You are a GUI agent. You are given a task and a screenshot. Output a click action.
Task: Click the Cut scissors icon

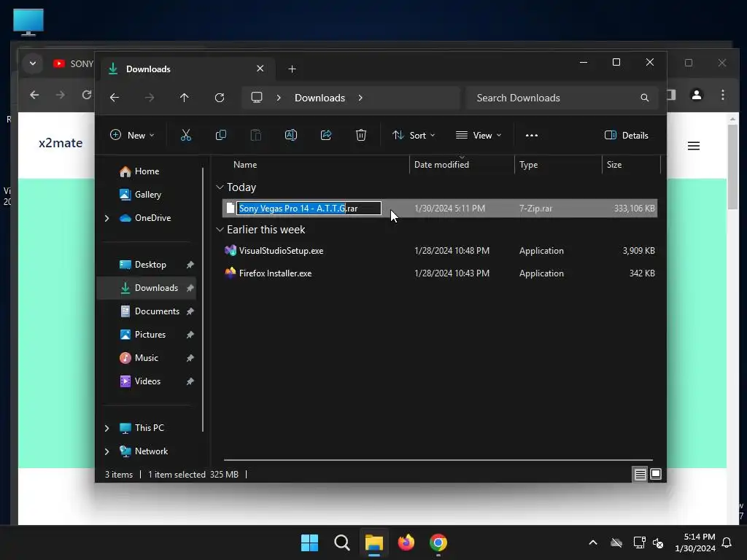(x=186, y=135)
